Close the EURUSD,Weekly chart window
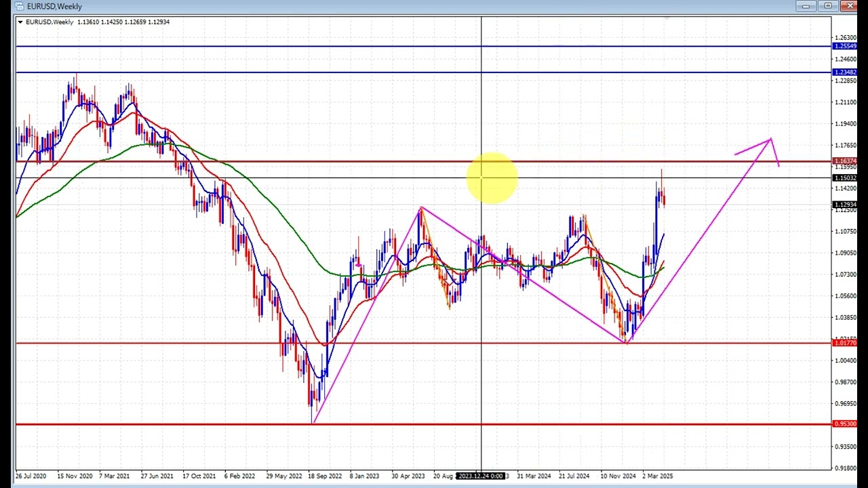The height and width of the screenshot is (488, 868). [x=850, y=6]
